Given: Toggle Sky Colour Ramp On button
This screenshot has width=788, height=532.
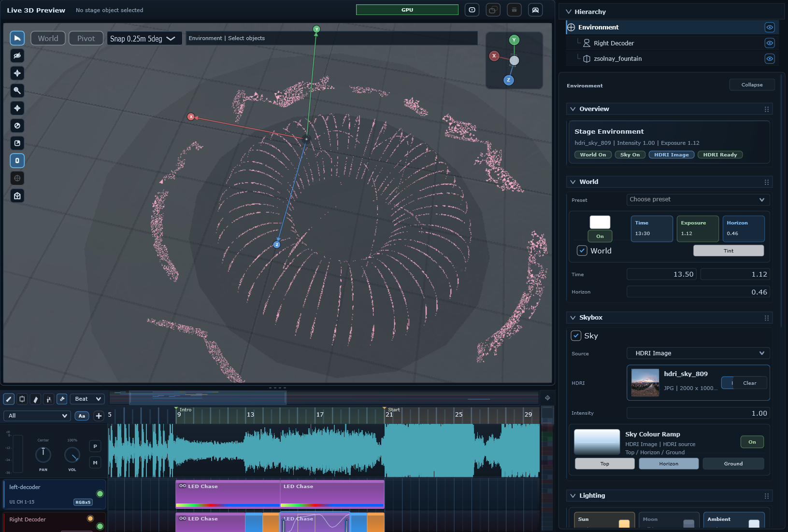Looking at the screenshot, I should tap(752, 442).
